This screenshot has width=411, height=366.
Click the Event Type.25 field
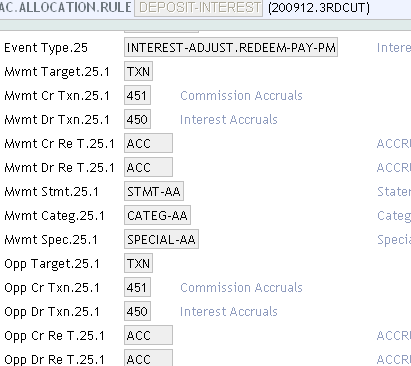pos(231,47)
